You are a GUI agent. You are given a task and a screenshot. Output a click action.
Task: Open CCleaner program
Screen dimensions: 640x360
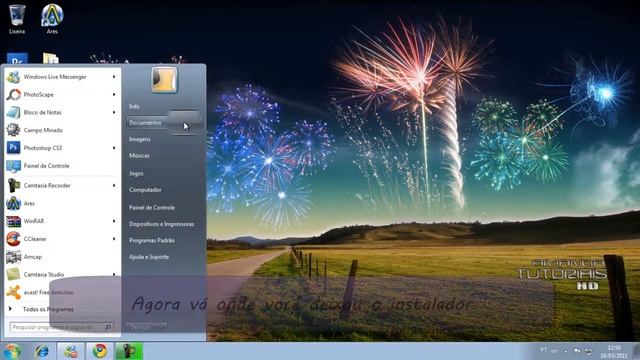tap(62, 239)
